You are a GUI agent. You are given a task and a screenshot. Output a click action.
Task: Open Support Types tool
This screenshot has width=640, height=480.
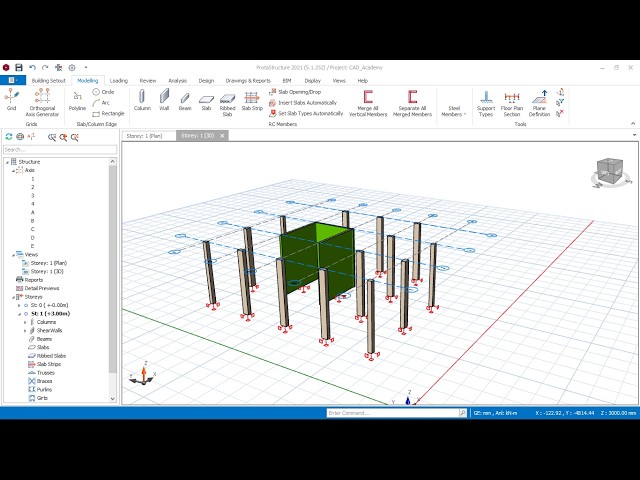pyautogui.click(x=486, y=103)
